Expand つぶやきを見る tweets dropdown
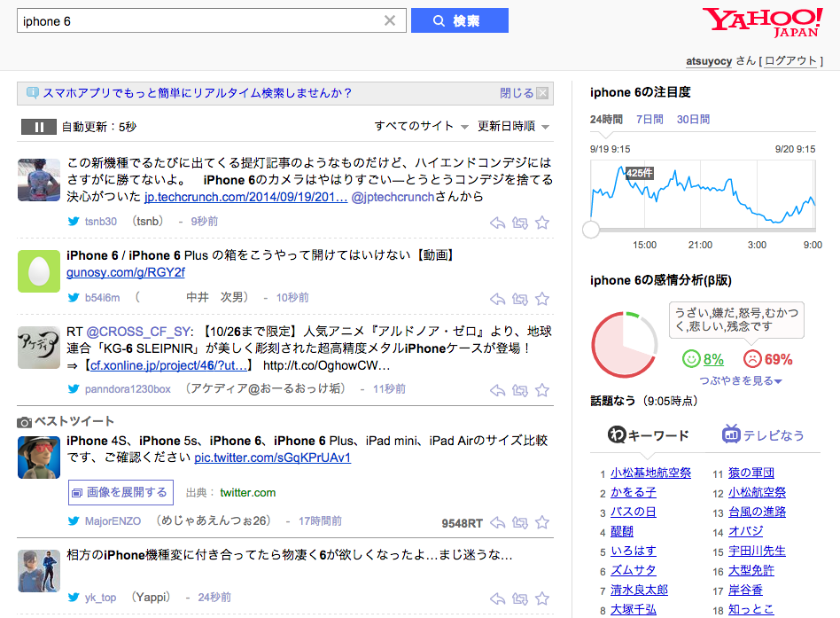This screenshot has height=618, width=840. click(x=741, y=380)
